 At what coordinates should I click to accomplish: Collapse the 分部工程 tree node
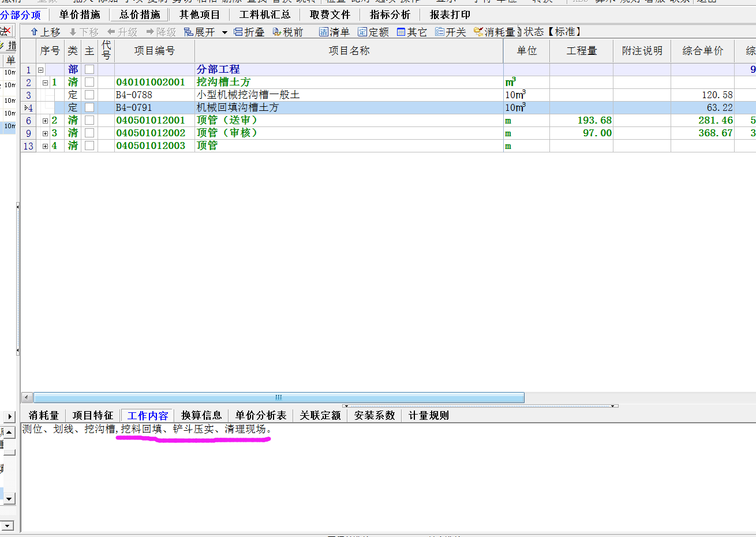coord(40,70)
